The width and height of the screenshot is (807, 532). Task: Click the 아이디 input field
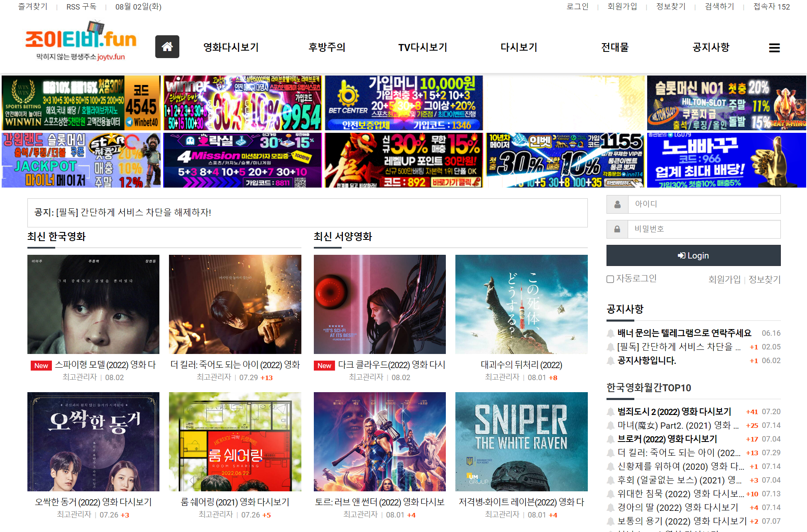pos(704,204)
